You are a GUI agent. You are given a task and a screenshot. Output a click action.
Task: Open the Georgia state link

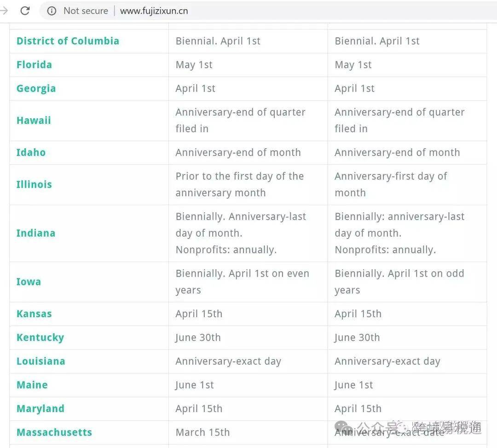point(36,88)
